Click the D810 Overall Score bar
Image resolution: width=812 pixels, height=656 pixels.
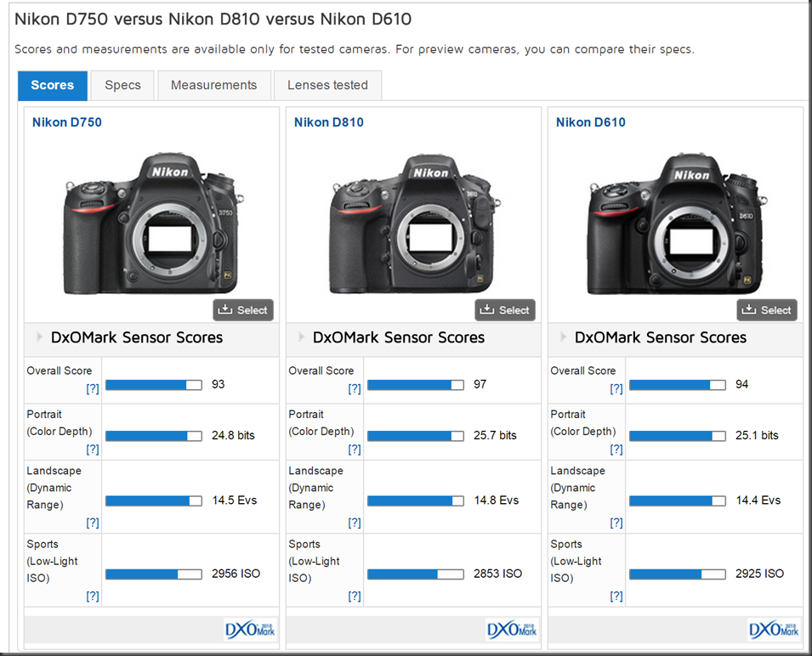click(x=416, y=385)
